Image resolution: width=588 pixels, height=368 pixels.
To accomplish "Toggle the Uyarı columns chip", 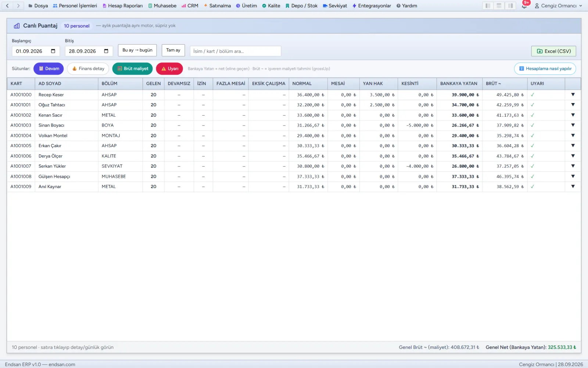I will (x=169, y=69).
